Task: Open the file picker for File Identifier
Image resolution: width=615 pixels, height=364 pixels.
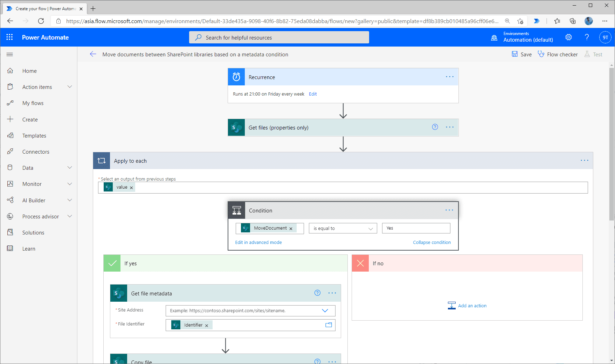Action: (x=329, y=325)
